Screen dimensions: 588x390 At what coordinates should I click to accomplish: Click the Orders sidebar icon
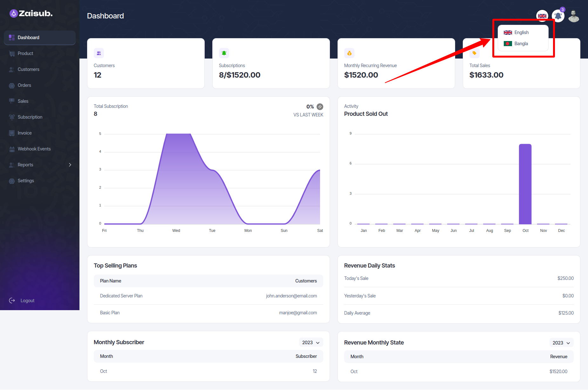point(12,85)
